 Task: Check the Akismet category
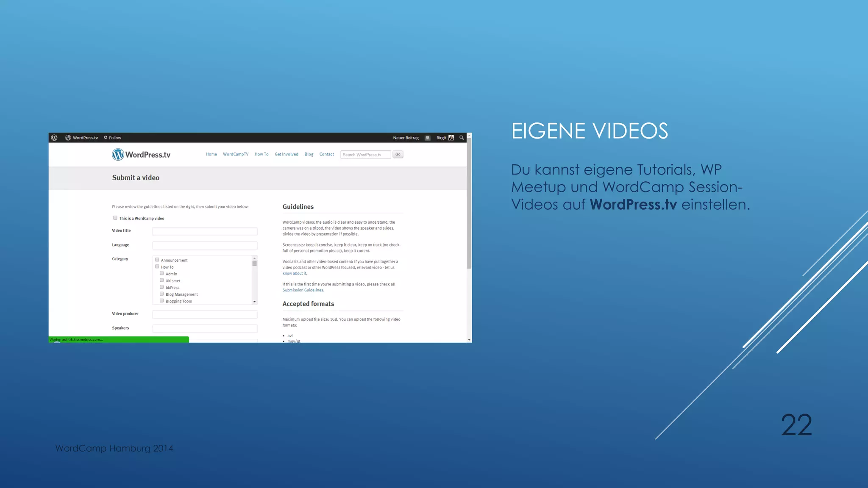coord(161,280)
